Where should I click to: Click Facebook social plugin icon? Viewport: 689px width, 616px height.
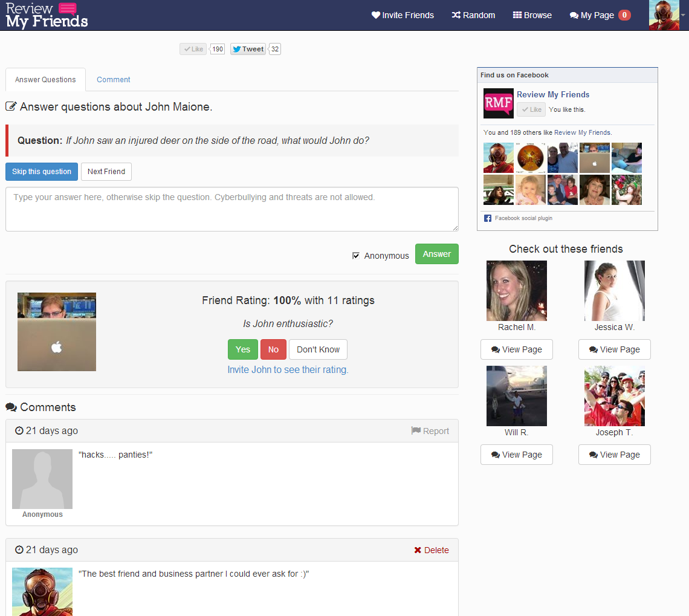(488, 218)
